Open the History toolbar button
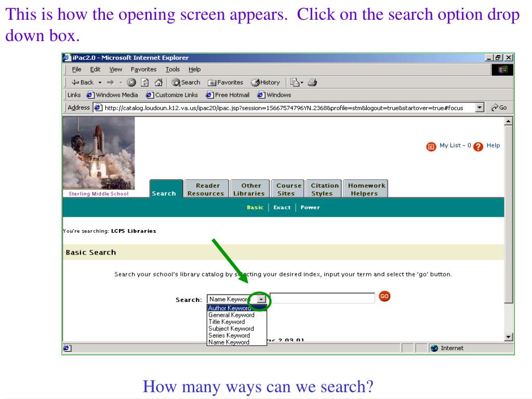532x399 pixels. click(265, 83)
